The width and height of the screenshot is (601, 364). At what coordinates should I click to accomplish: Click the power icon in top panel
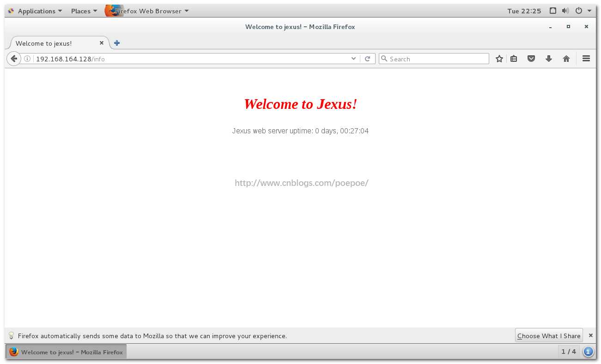pyautogui.click(x=578, y=11)
